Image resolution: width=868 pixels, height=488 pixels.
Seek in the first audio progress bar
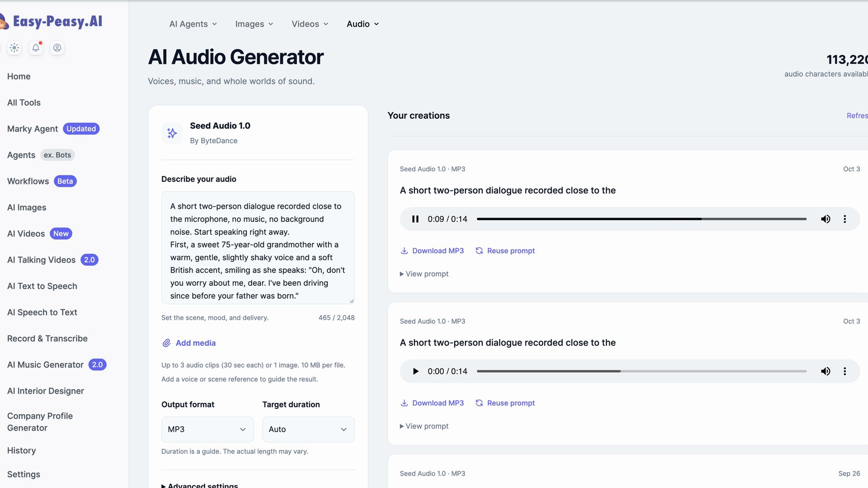(642, 219)
